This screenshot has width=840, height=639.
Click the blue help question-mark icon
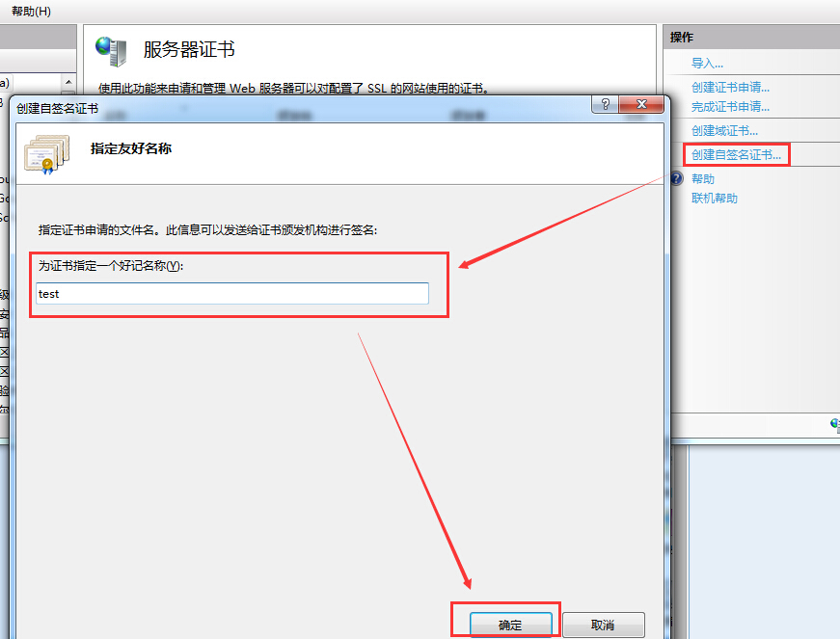677,179
